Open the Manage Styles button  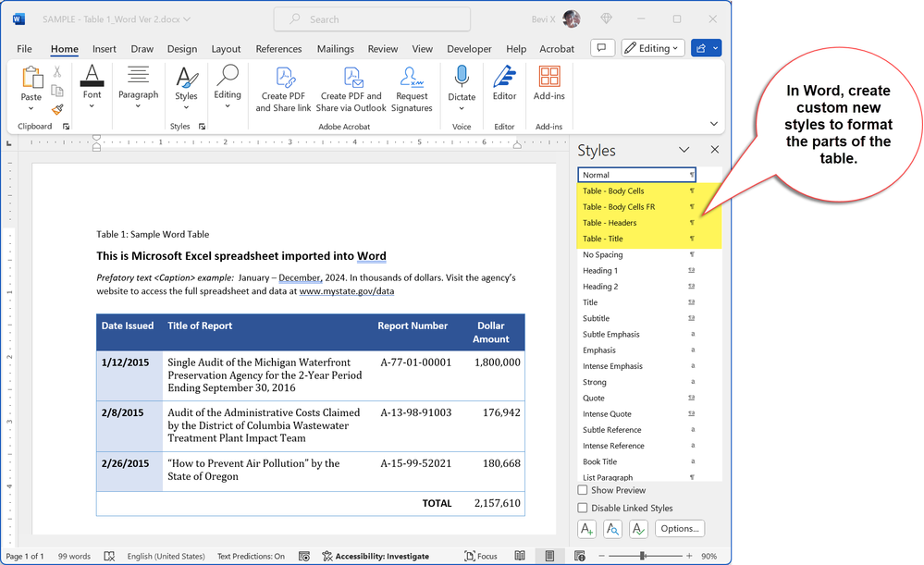click(x=639, y=529)
